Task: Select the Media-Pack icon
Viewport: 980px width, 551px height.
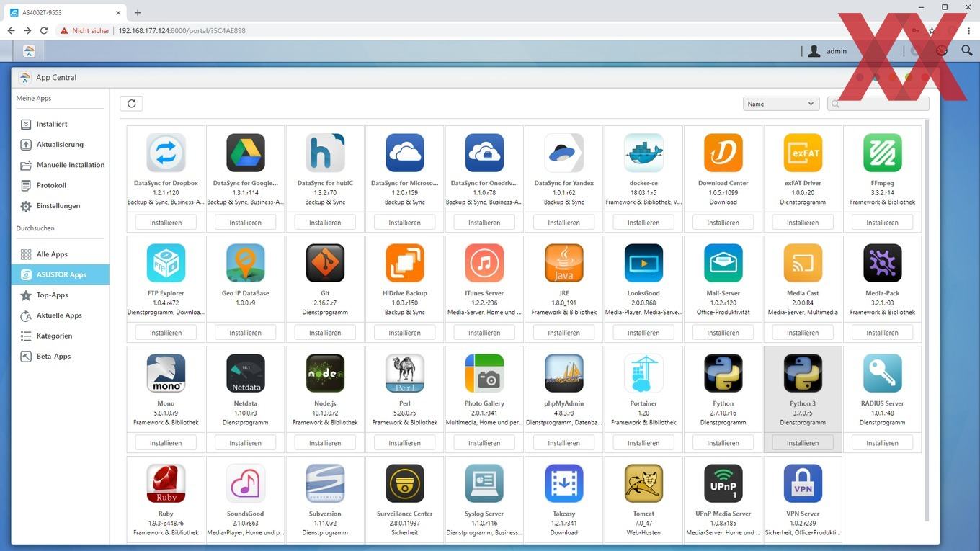Action: point(882,263)
